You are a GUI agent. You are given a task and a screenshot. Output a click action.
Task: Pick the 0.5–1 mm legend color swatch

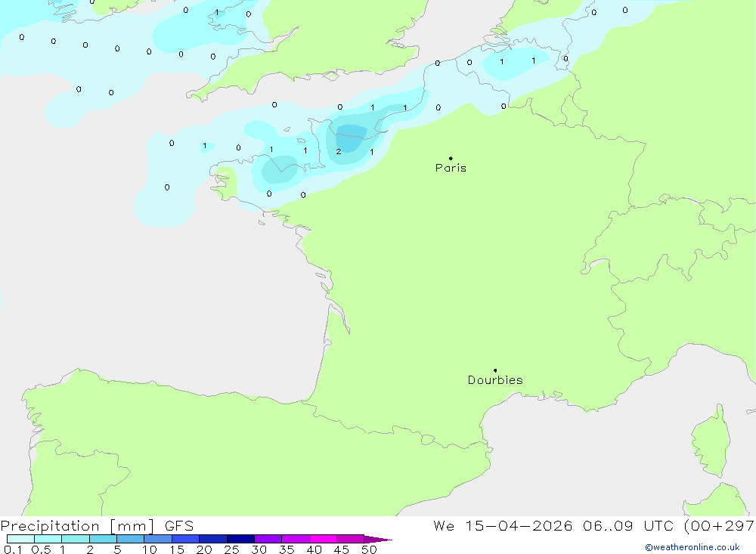point(48,539)
